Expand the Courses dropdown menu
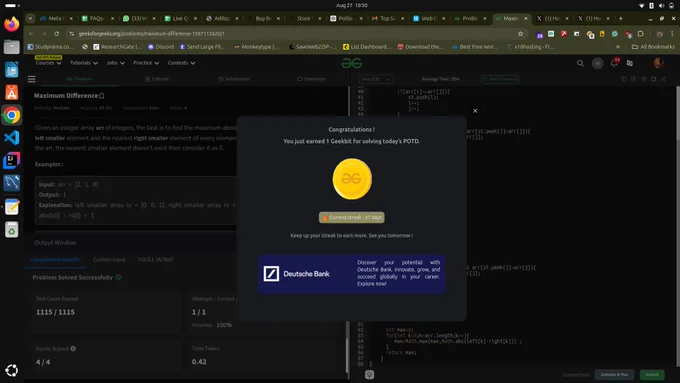The image size is (680, 383). tap(48, 63)
